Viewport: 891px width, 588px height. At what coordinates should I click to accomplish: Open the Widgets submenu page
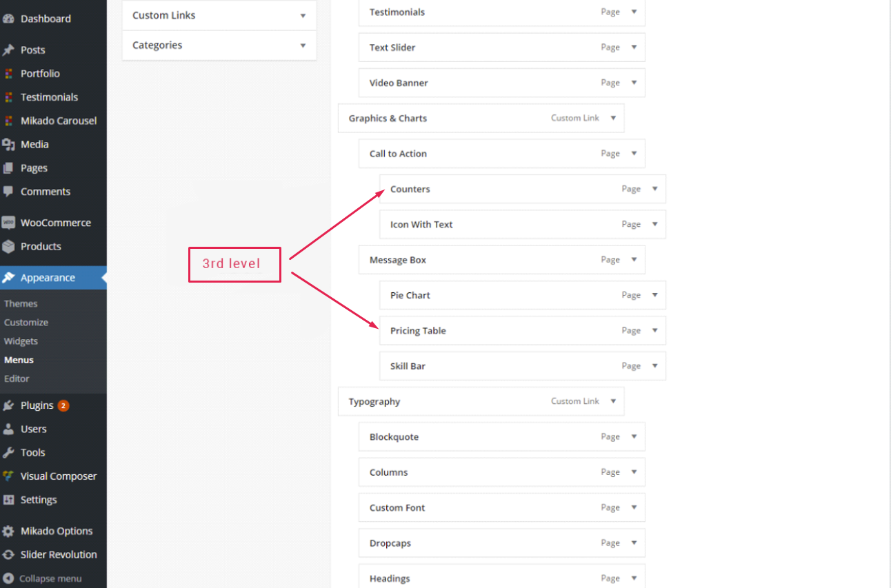pos(21,341)
